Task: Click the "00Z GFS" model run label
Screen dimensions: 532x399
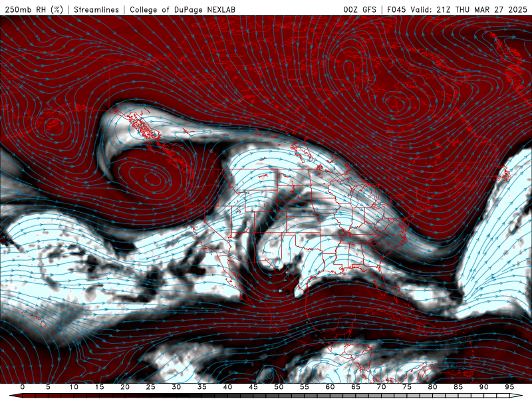Action: coord(360,9)
